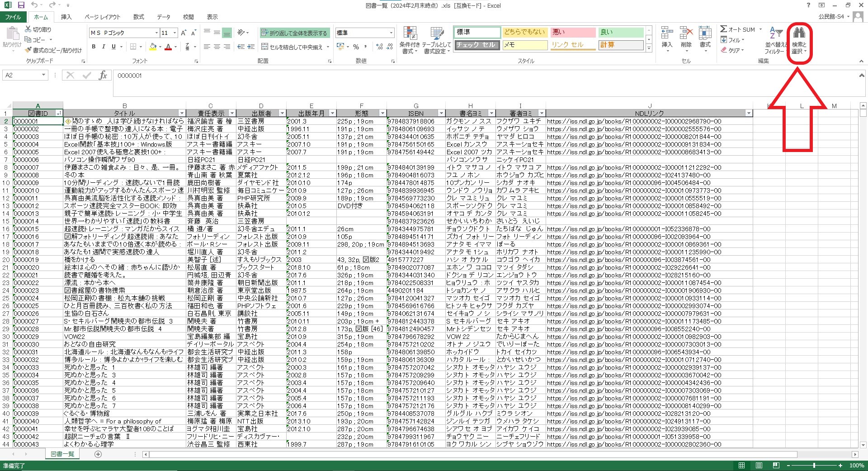Image resolution: width=868 pixels, height=471 pixels.
Task: Open the ページ レイアウト ribbon tab
Action: pos(103,17)
